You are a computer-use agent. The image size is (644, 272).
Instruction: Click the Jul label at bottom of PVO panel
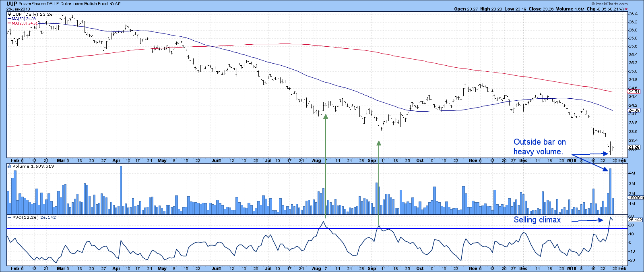coord(268,268)
